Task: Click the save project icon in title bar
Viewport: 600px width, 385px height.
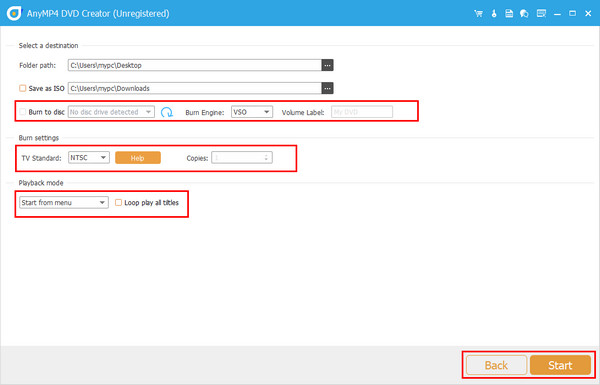Action: tap(509, 14)
